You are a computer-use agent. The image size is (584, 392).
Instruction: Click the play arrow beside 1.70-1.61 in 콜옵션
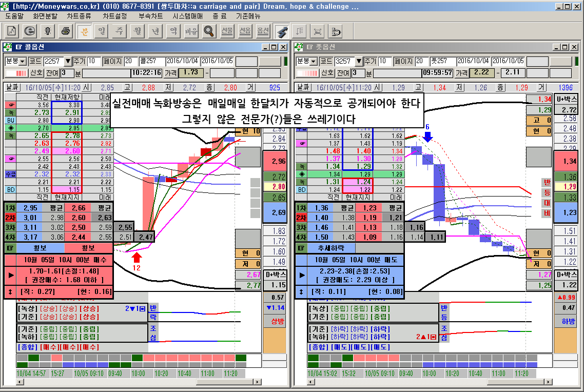click(x=11, y=276)
